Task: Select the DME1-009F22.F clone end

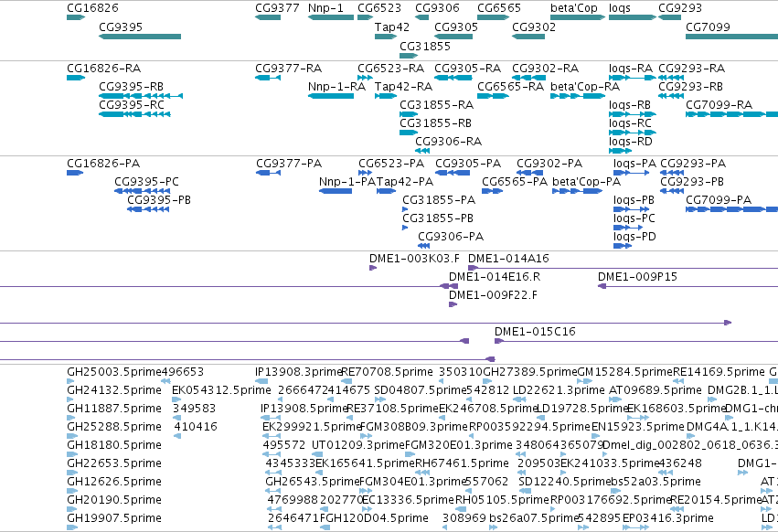Action: pyautogui.click(x=453, y=304)
